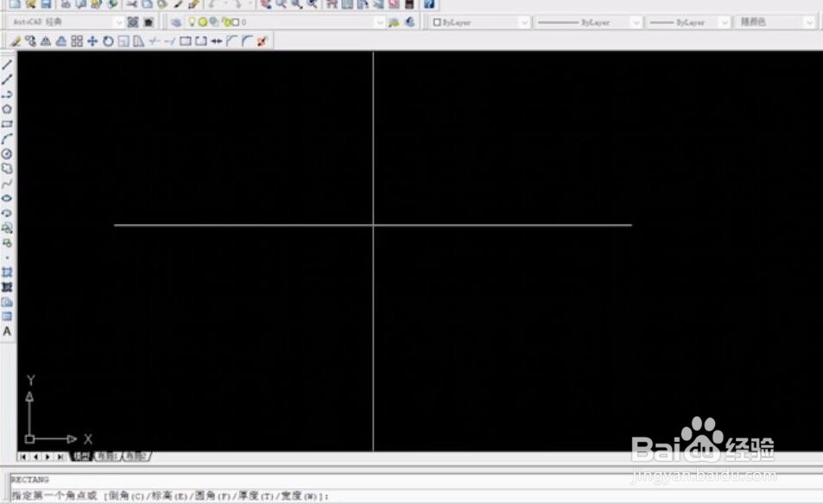Screen dimensions: 823x504
Task: Click the Explode tool
Action: tap(262, 41)
